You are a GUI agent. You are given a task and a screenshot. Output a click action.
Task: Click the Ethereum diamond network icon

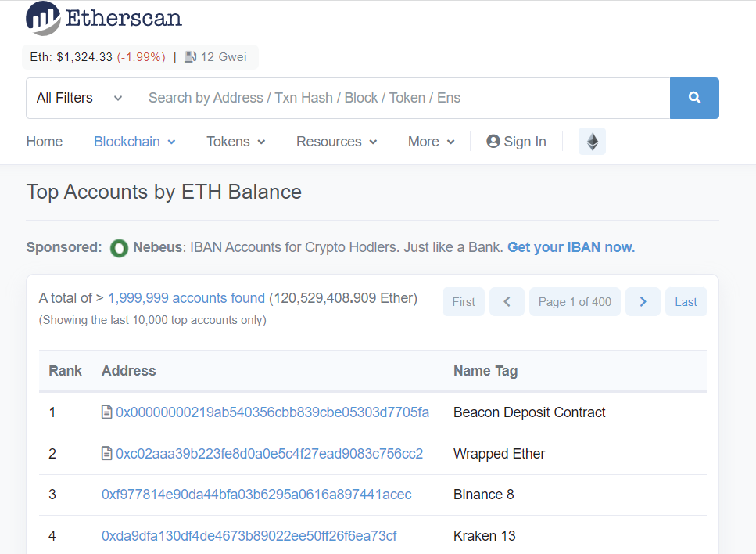(592, 142)
